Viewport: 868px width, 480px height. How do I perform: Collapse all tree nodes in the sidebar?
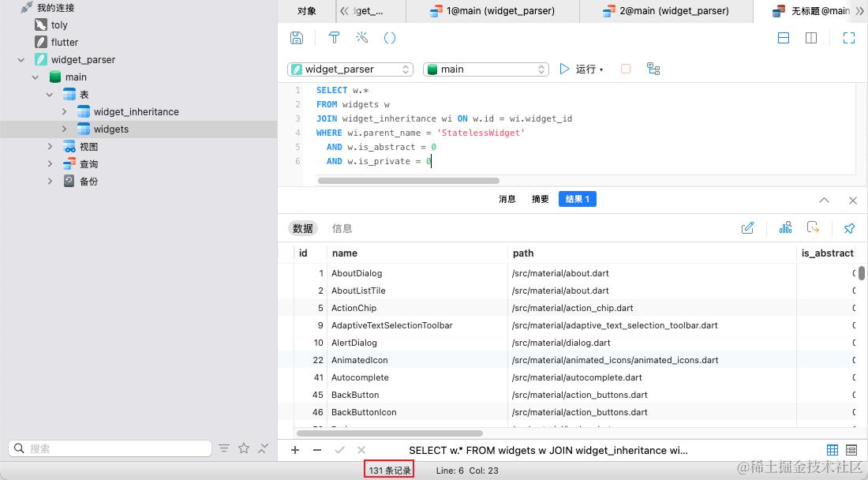[x=264, y=448]
